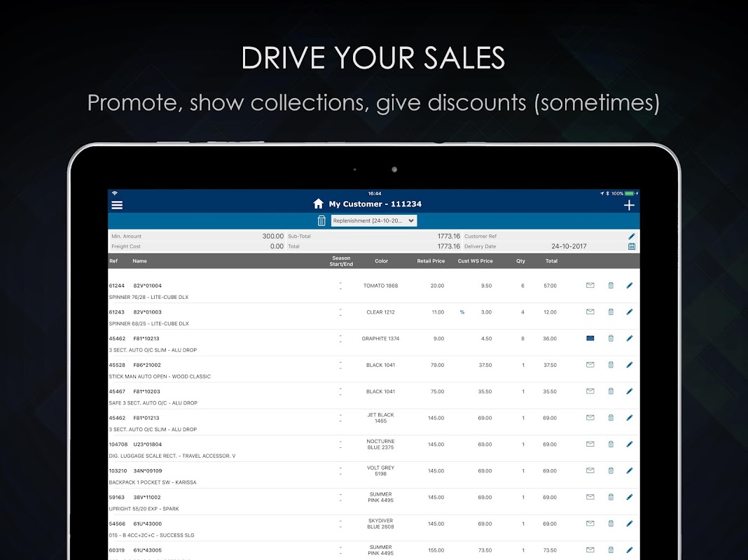
Task: Click the Total column header
Action: pos(551,260)
